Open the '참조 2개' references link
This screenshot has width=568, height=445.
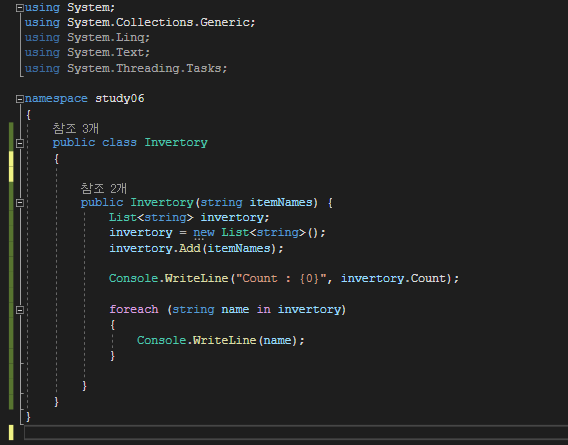click(104, 188)
